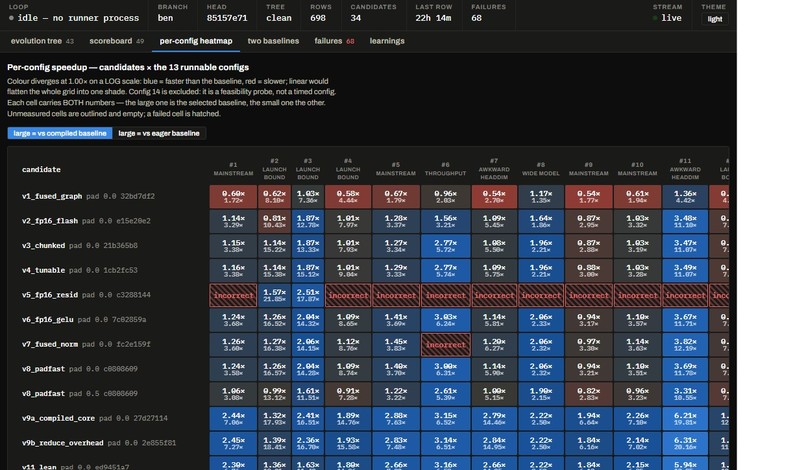Click the 6.21× cell in v9a_compiled_core row
Image resolution: width=806 pixels, height=470 pixels.
pyautogui.click(x=685, y=418)
